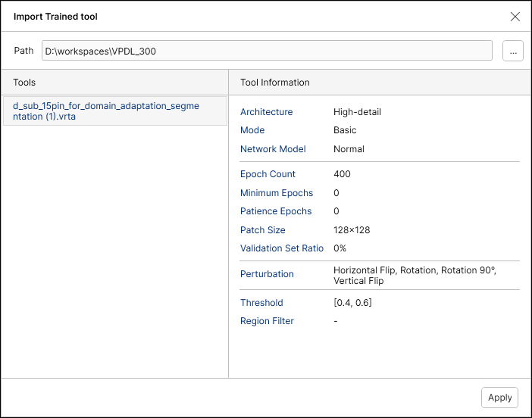Click the Epoch Count label
Screen dimensions: 532x418
point(268,174)
